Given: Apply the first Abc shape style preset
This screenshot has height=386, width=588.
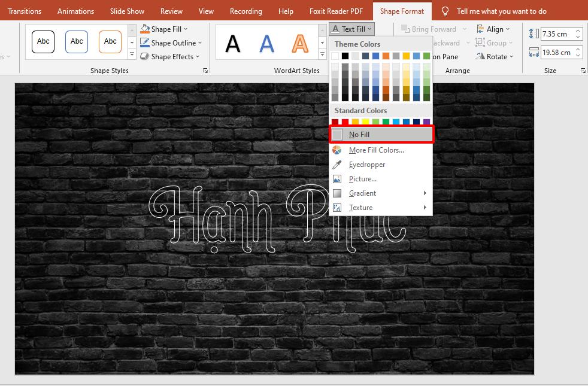Looking at the screenshot, I should [43, 41].
